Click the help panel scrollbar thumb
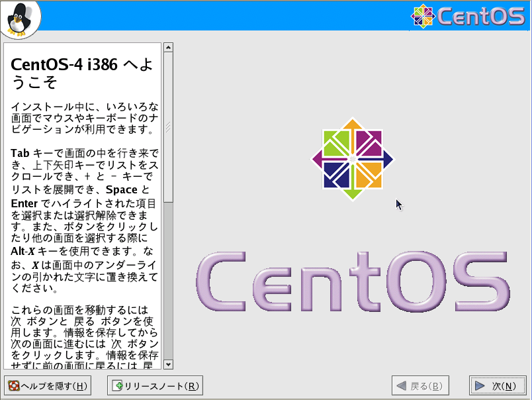The width and height of the screenshot is (532, 400). [x=168, y=127]
